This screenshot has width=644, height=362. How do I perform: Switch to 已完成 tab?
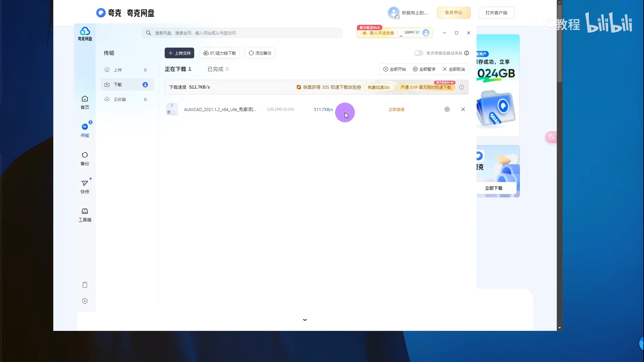[x=218, y=69]
